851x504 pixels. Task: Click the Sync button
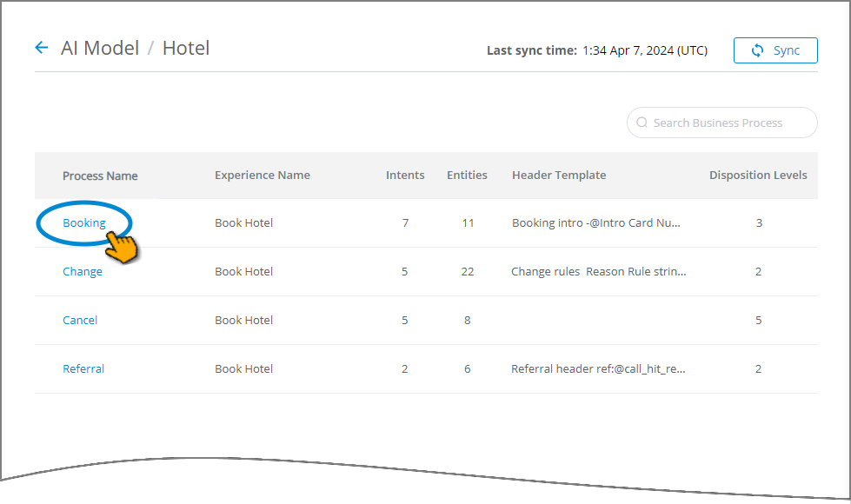click(x=775, y=50)
